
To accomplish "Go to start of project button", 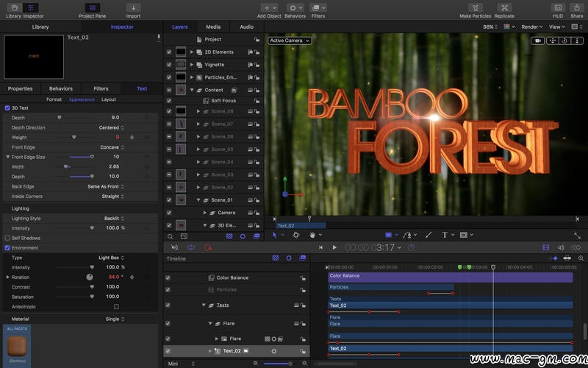I will 320,247.
